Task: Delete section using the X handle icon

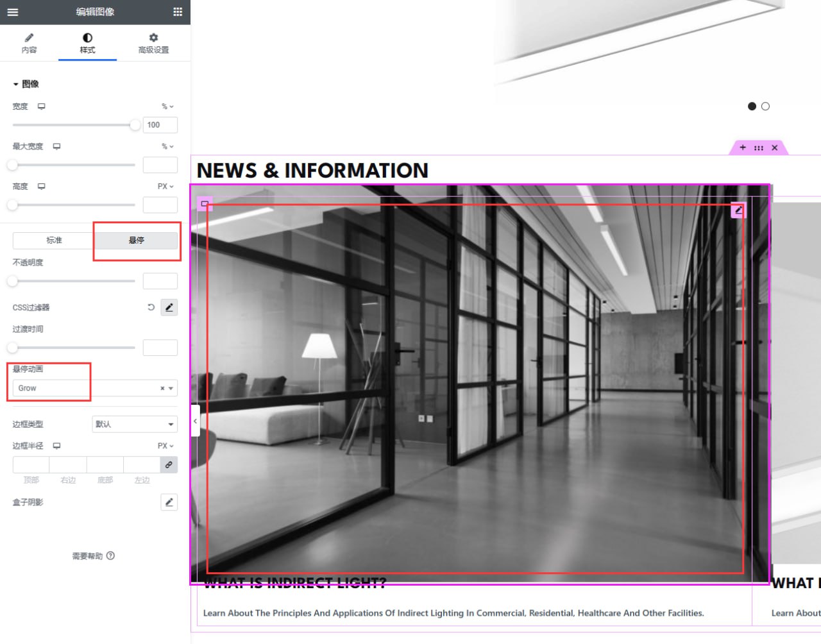Action: click(775, 148)
